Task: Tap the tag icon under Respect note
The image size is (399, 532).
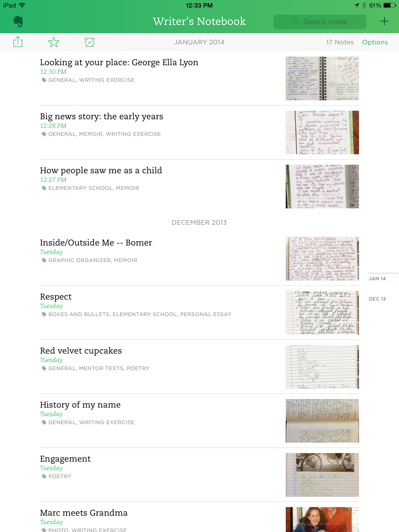Action: pyautogui.click(x=44, y=314)
